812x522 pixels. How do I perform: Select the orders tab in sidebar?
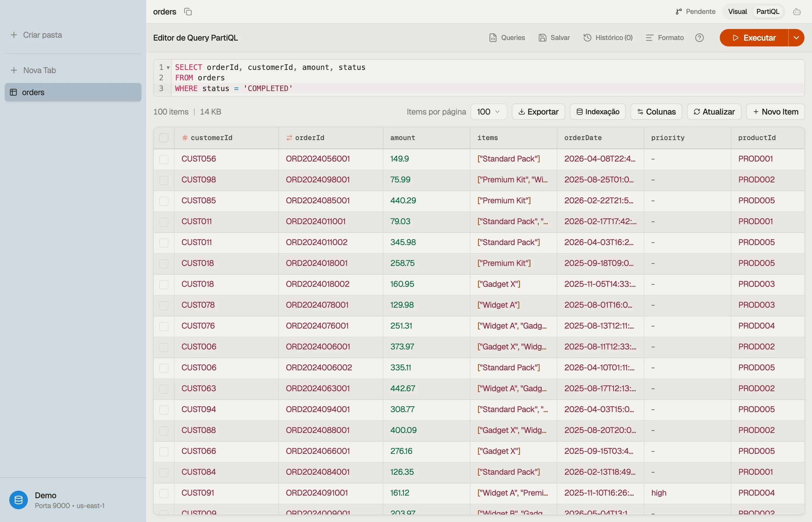(x=73, y=92)
